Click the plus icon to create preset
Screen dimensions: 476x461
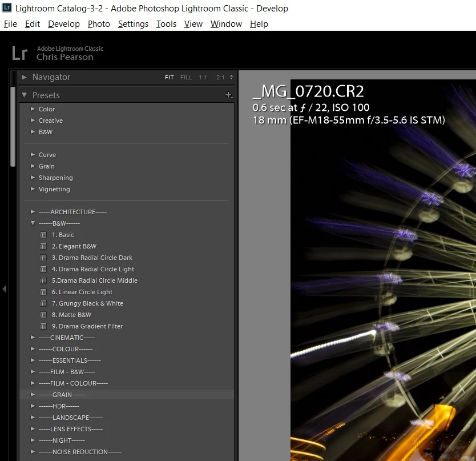[x=229, y=95]
